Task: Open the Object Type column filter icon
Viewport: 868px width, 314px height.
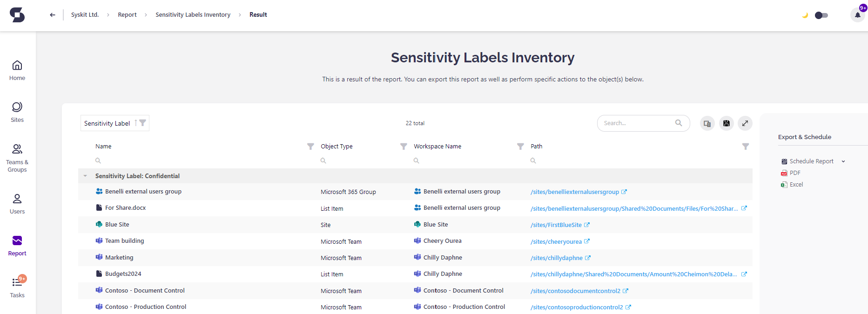Action: pos(404,147)
